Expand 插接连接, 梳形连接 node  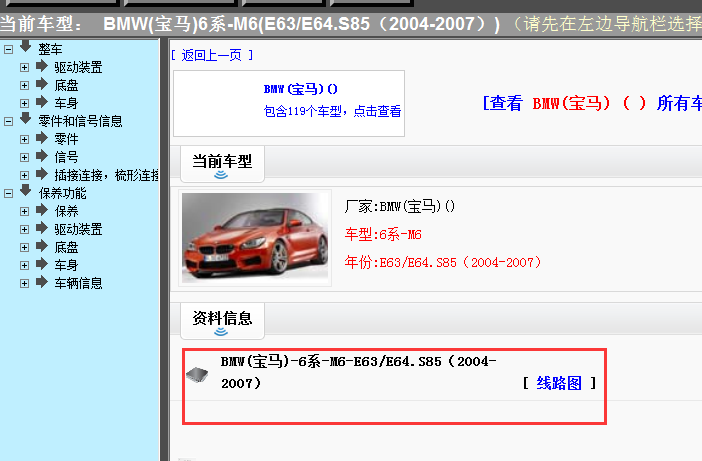[24, 175]
